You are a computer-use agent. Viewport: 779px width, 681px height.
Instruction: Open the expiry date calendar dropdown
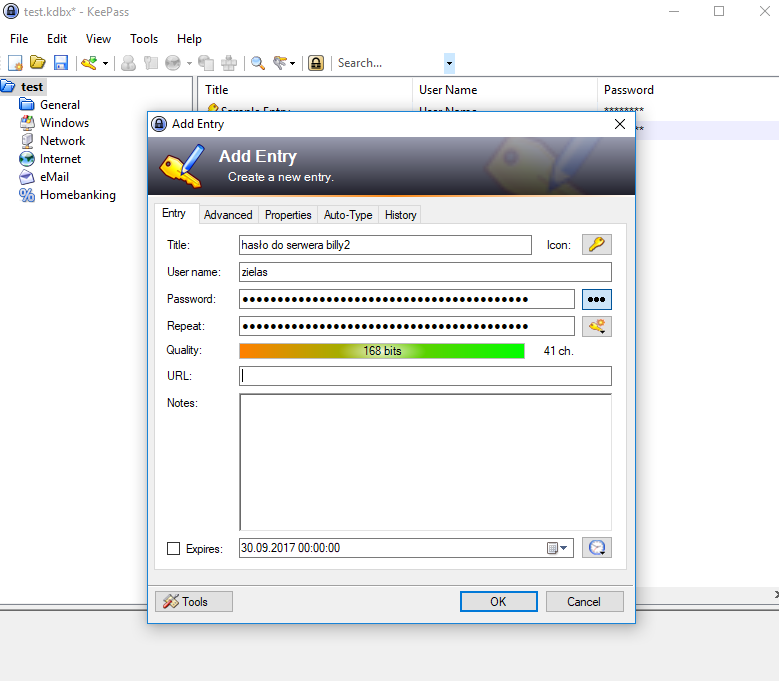coord(557,548)
